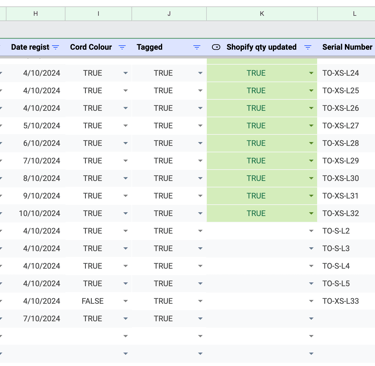
Task: Open Shopify qty dropdown in TO-S-L5 row
Action: 311,284
